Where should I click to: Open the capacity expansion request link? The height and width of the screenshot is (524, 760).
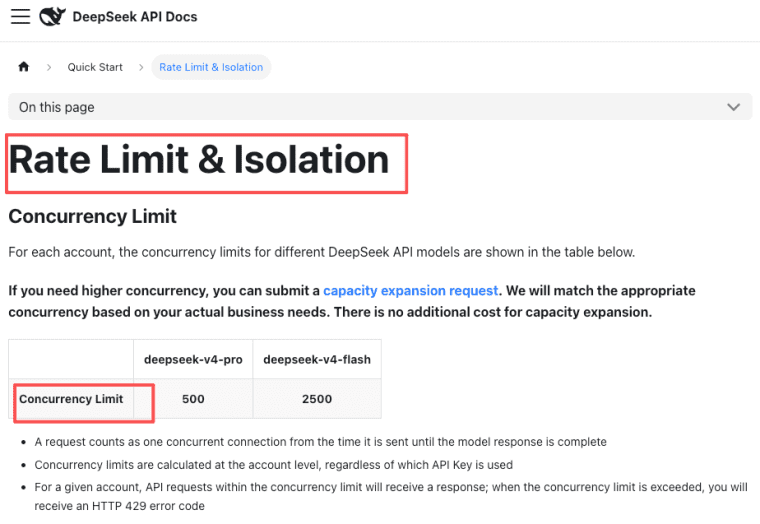click(411, 290)
